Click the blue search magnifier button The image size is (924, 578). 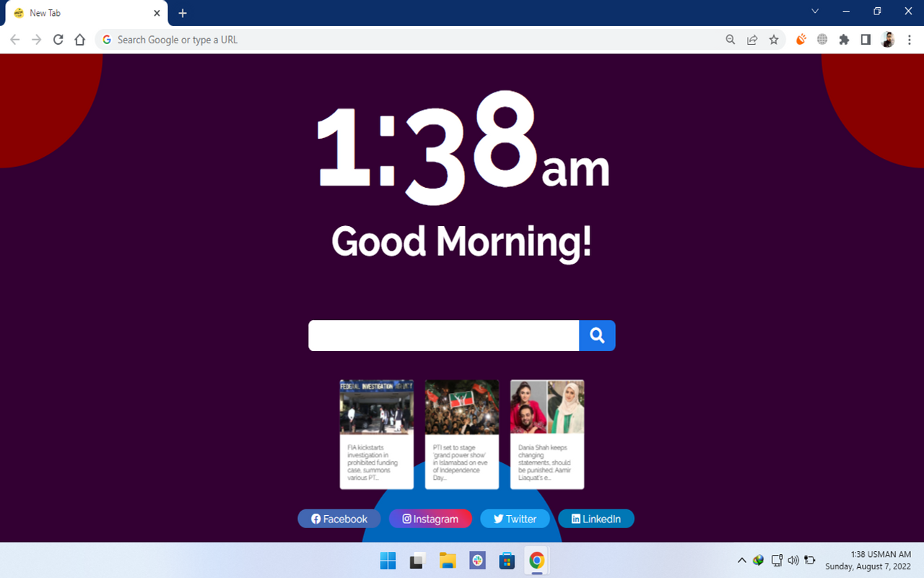(597, 336)
